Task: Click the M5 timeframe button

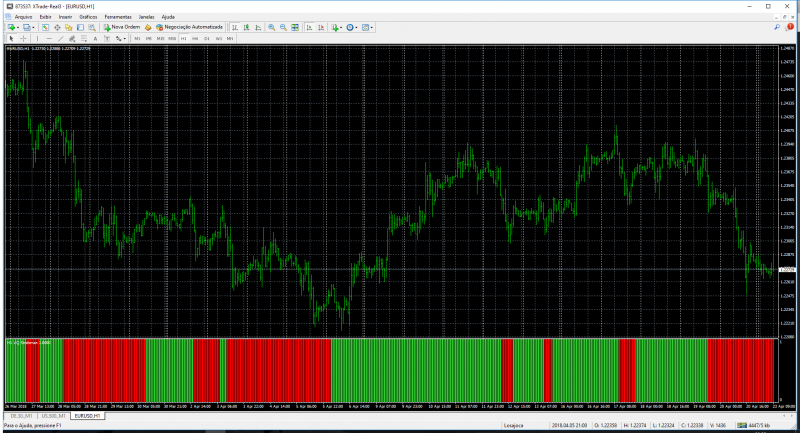Action: (148, 39)
